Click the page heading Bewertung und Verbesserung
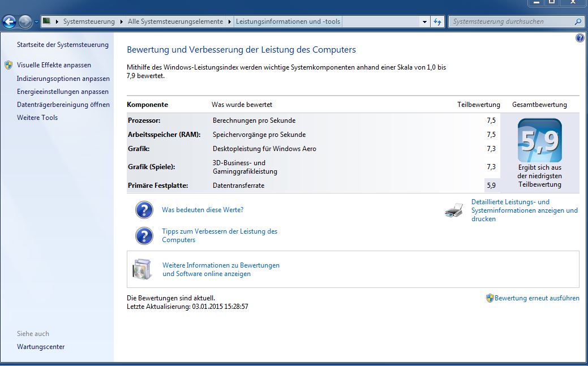The width and height of the screenshot is (588, 366). pos(241,50)
